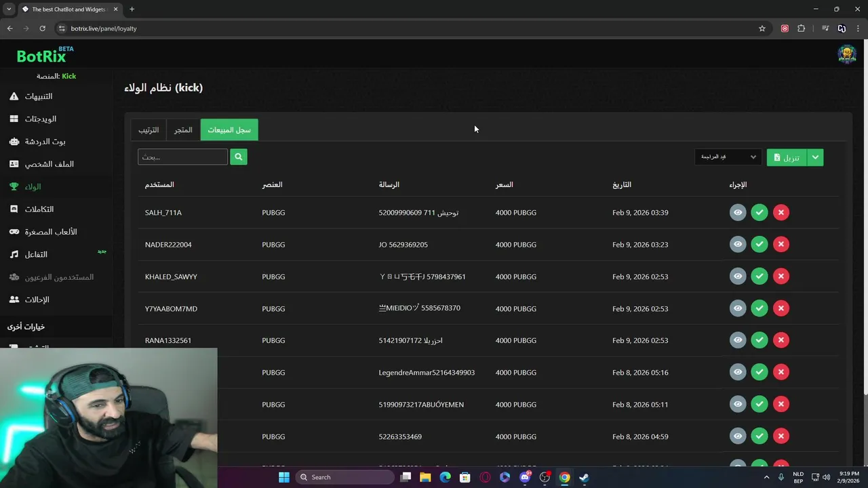The width and height of the screenshot is (868, 488).
Task: Focus the بحث search input field
Action: [182, 157]
